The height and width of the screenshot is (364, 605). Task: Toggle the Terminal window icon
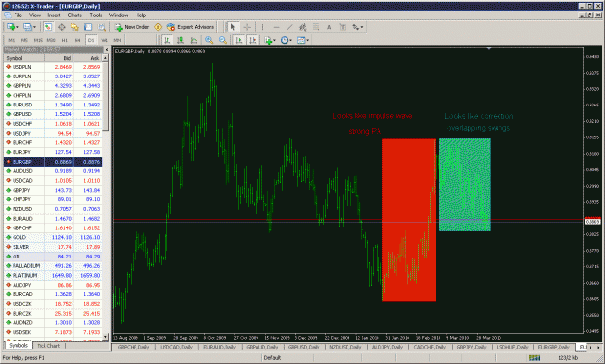click(x=88, y=27)
